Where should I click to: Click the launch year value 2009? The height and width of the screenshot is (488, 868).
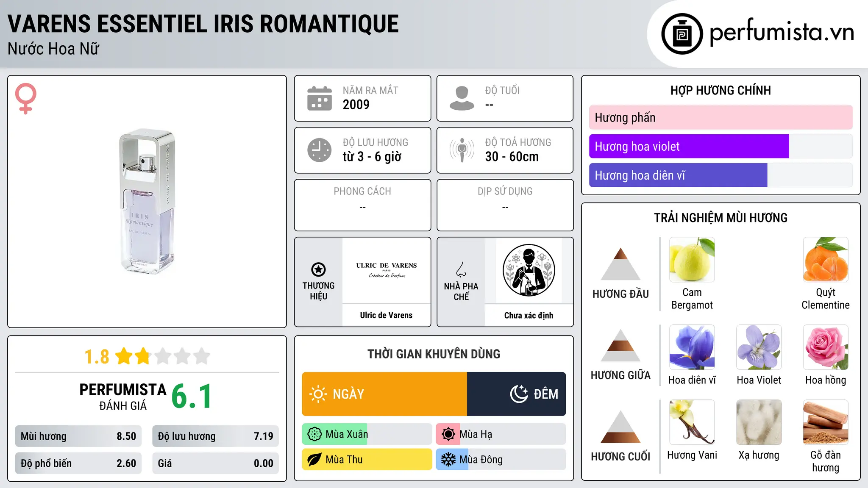pyautogui.click(x=356, y=105)
